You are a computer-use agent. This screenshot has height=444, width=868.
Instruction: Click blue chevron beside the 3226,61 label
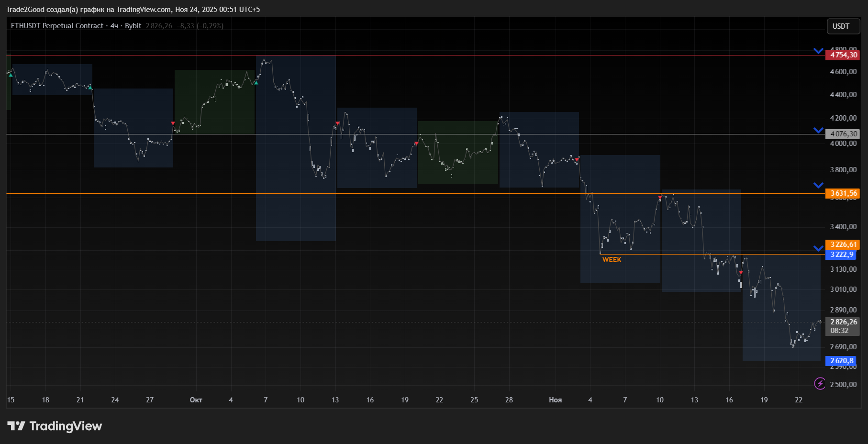point(818,248)
